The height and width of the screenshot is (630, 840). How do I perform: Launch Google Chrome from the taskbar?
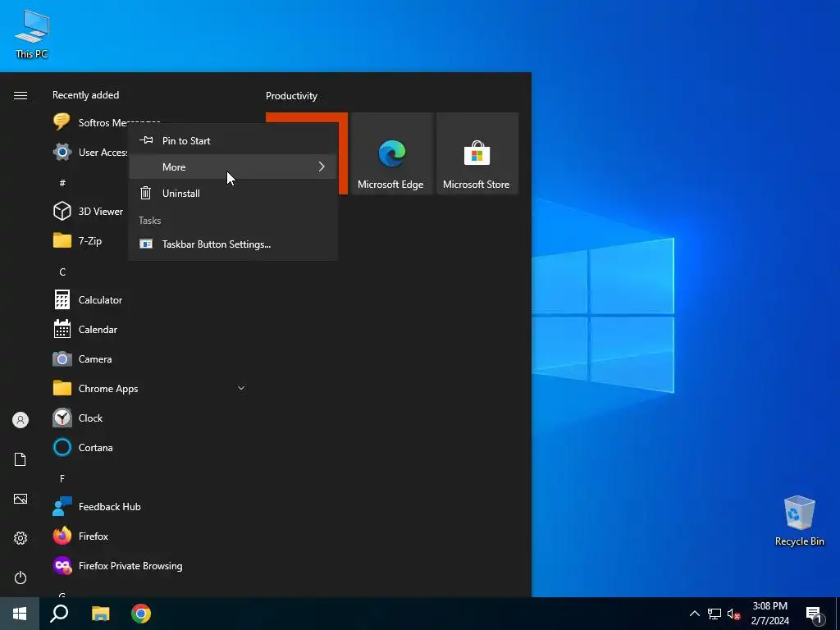point(141,614)
